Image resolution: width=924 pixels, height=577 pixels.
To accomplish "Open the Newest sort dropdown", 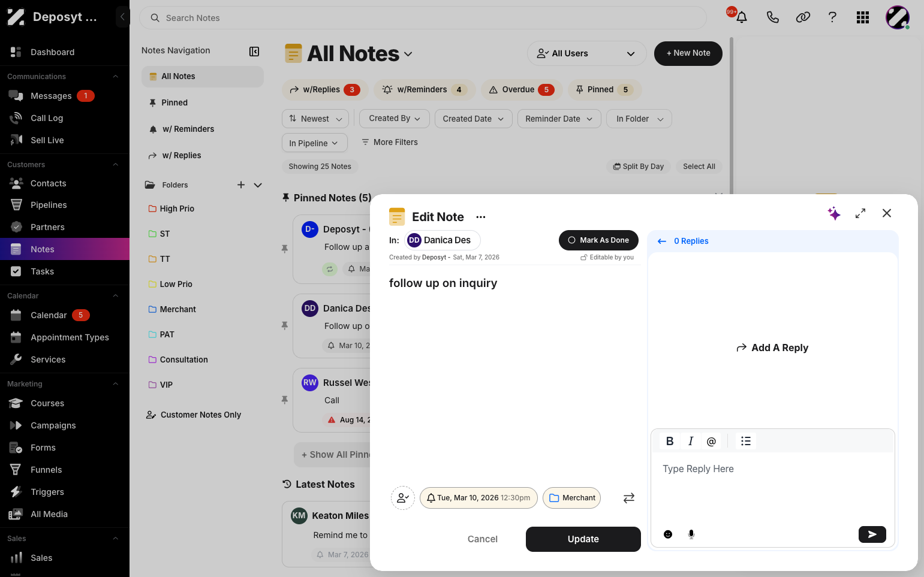I will pyautogui.click(x=315, y=119).
